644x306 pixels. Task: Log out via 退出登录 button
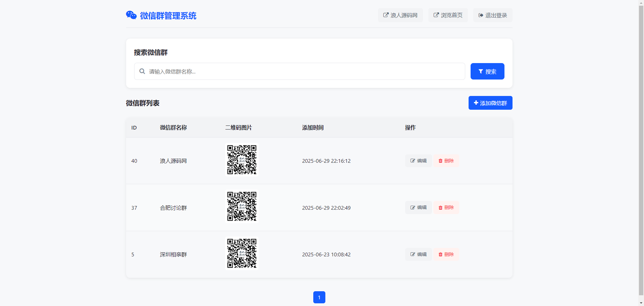tap(492, 15)
